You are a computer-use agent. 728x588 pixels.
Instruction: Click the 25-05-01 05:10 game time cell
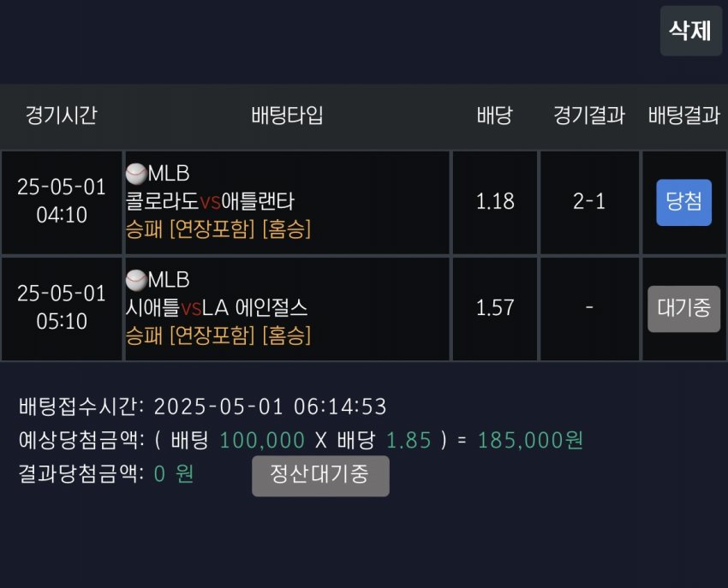coord(62,309)
